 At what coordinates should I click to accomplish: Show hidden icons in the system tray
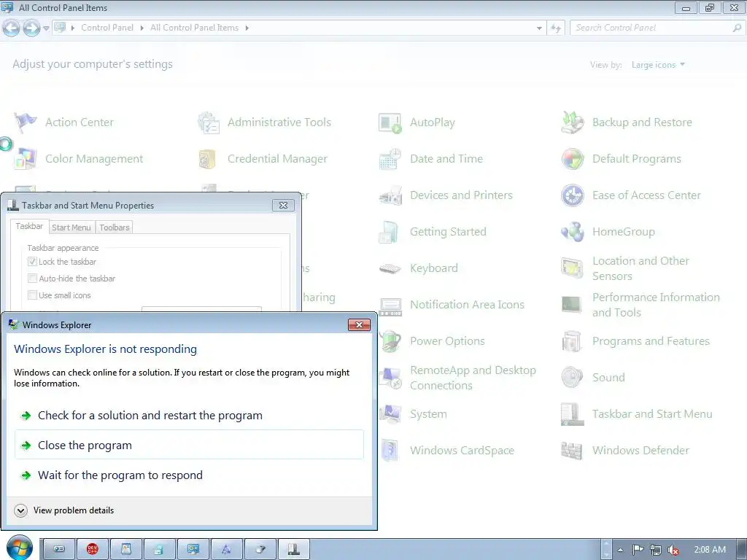click(x=620, y=550)
